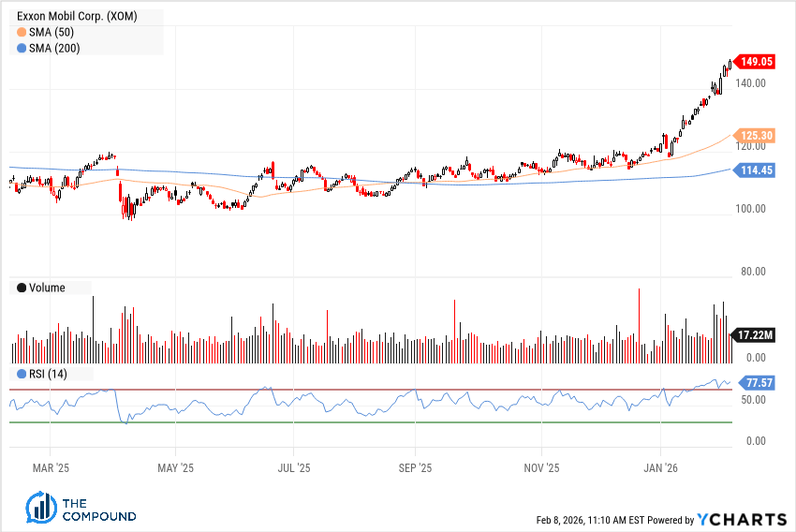Click the NOV '25 date axis label
This screenshot has width=796, height=532.
541,468
